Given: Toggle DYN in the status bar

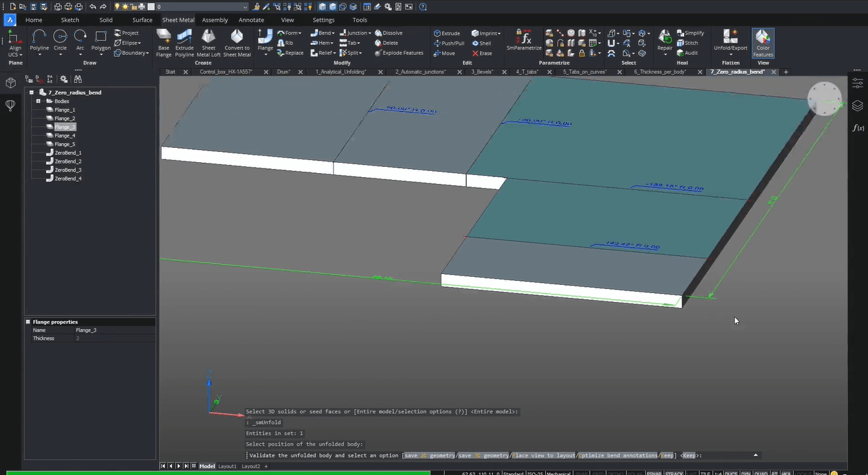Looking at the screenshot, I should [x=746, y=474].
